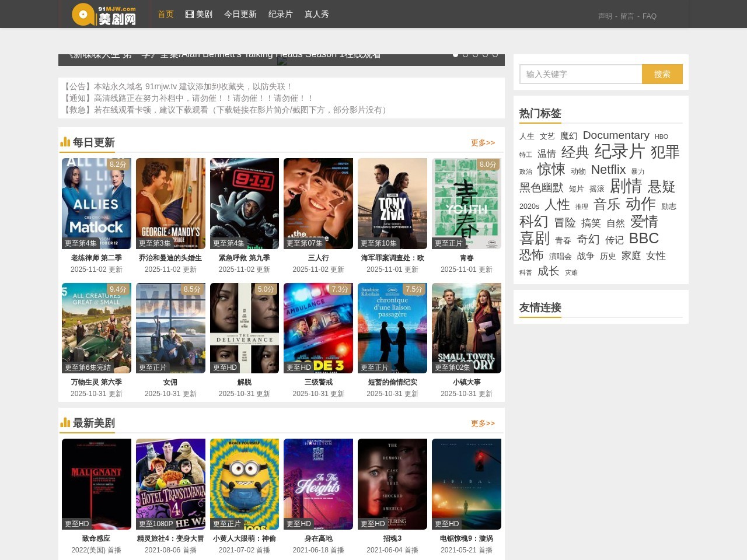Viewport: 747px width, 560px height.
Task: Open the Matlock poster thumbnail
Action: (x=96, y=204)
